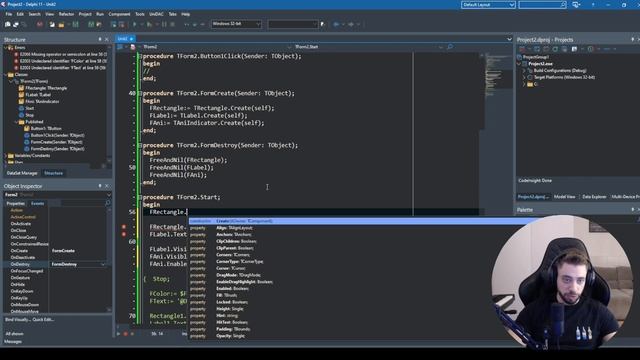
Task: Close the Object Inspector panel
Action: tap(107, 186)
